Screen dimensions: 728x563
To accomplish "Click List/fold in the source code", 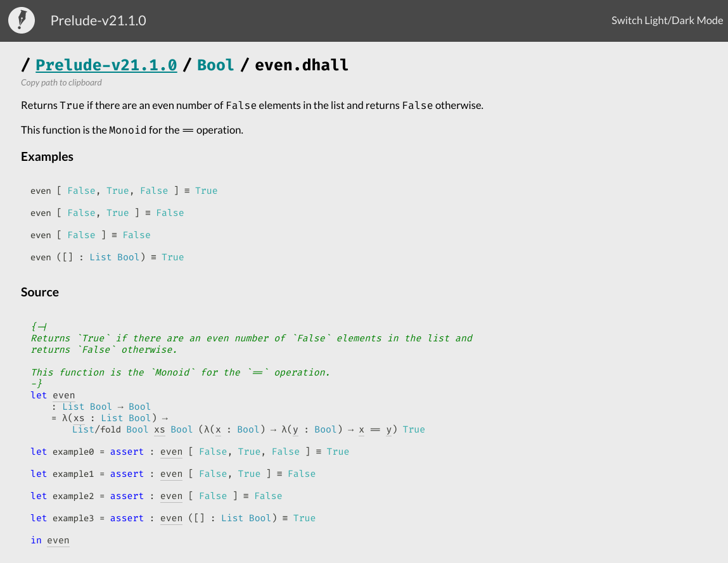I will pyautogui.click(x=96, y=430).
